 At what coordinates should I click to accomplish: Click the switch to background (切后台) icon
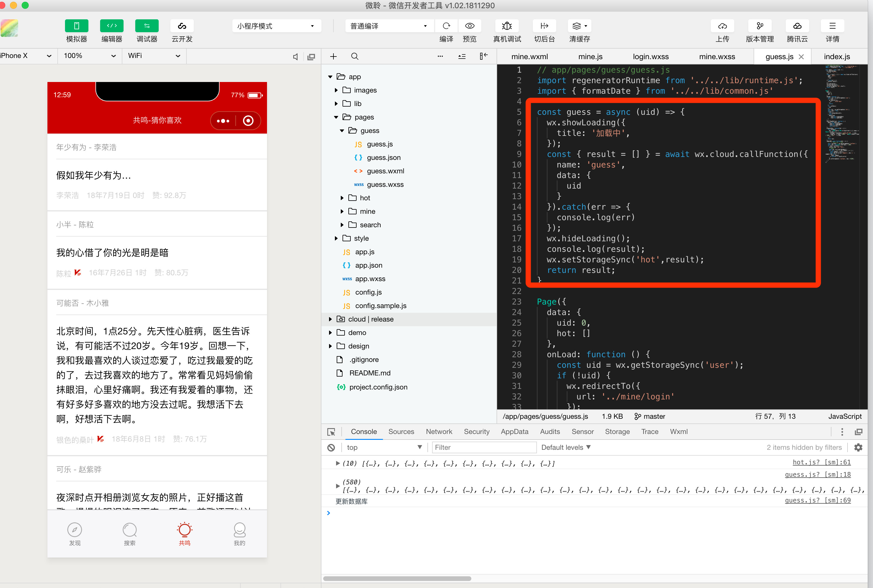pyautogui.click(x=544, y=26)
